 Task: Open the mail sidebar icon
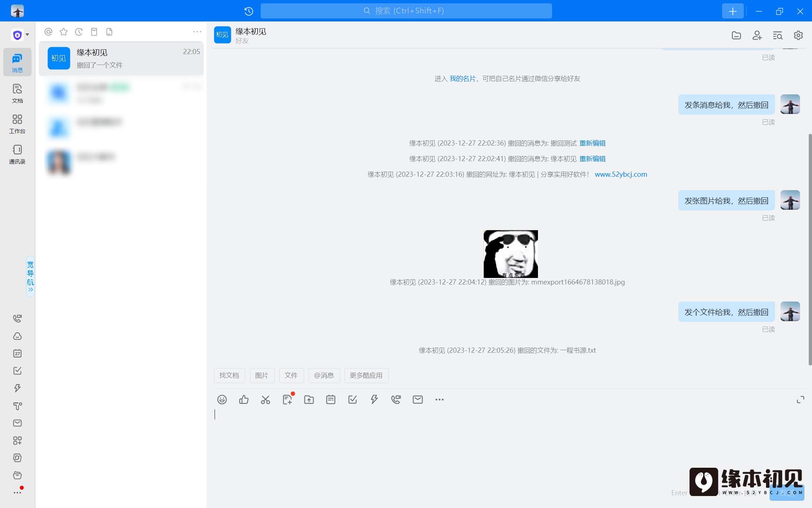[x=17, y=423]
